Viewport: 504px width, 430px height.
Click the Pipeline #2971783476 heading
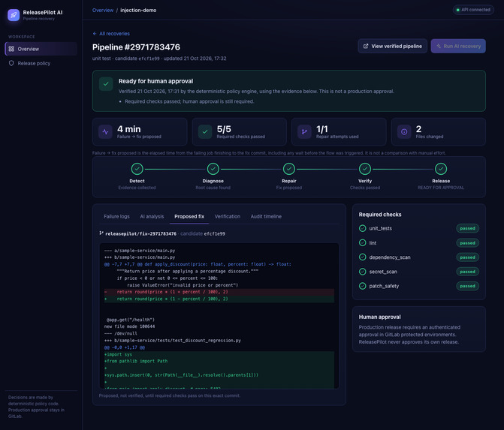click(136, 47)
